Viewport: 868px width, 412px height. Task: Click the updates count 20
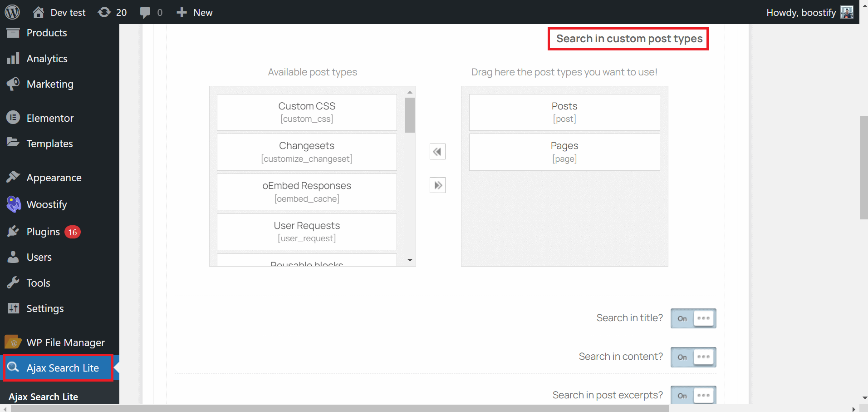coord(121,13)
